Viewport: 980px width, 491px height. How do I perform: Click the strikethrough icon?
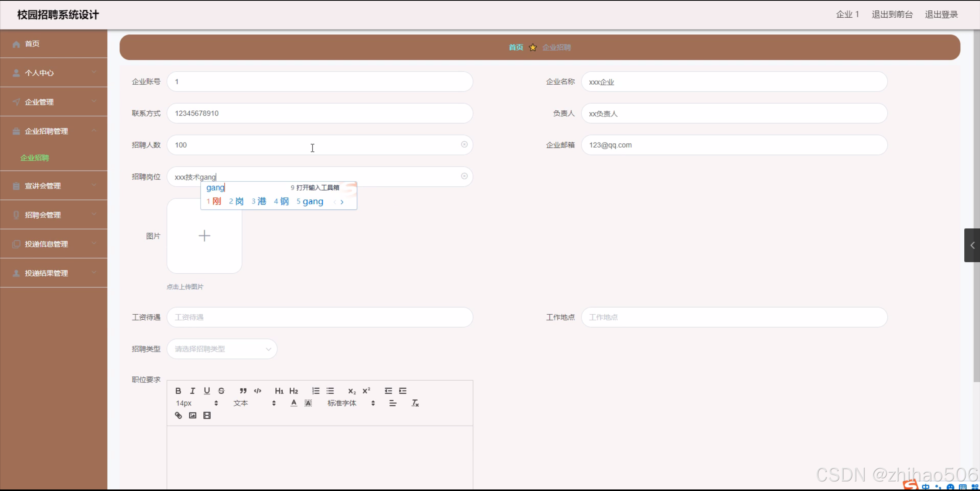(221, 391)
